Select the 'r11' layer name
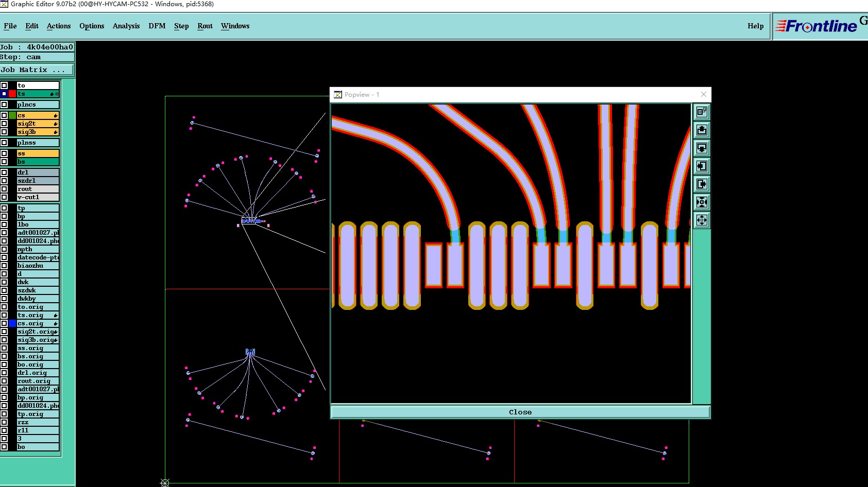868x487 pixels. pos(38,430)
